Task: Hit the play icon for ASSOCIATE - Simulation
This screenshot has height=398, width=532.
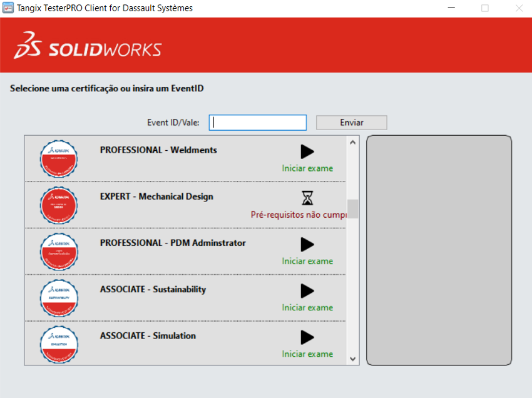Action: [307, 337]
